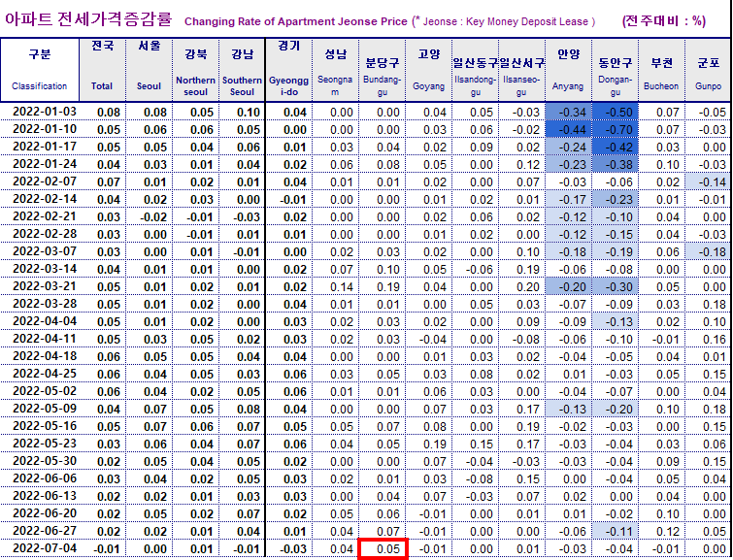Select the date cell 2022-05-23
Screen dimensions: 733x560
40,444
